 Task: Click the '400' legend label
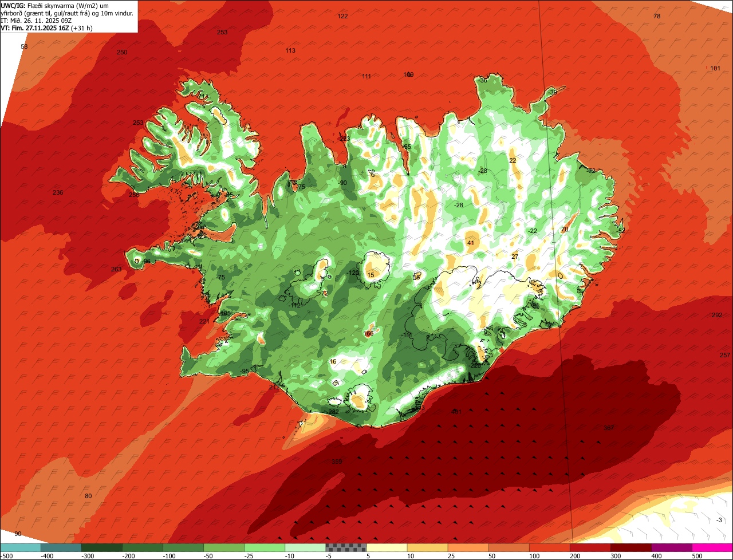(657, 556)
